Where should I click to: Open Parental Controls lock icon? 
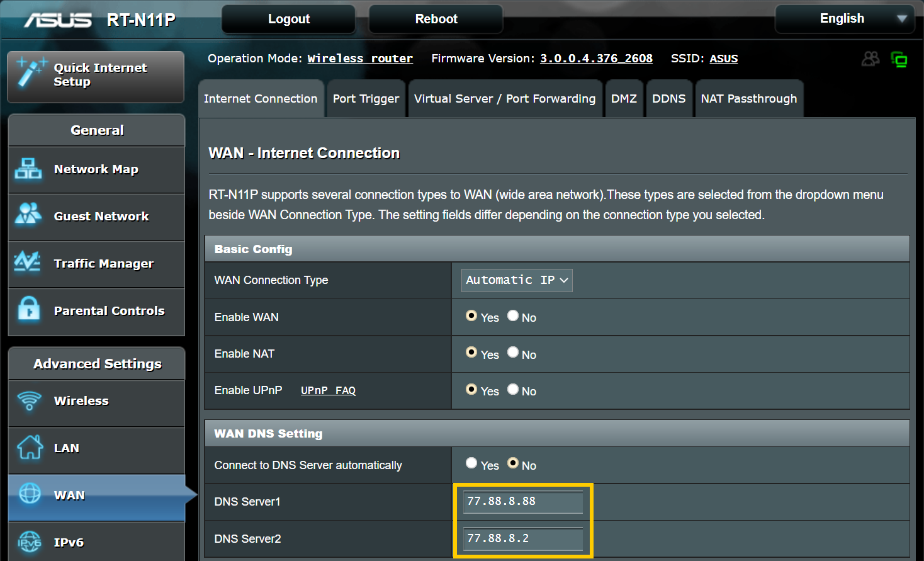click(x=28, y=310)
